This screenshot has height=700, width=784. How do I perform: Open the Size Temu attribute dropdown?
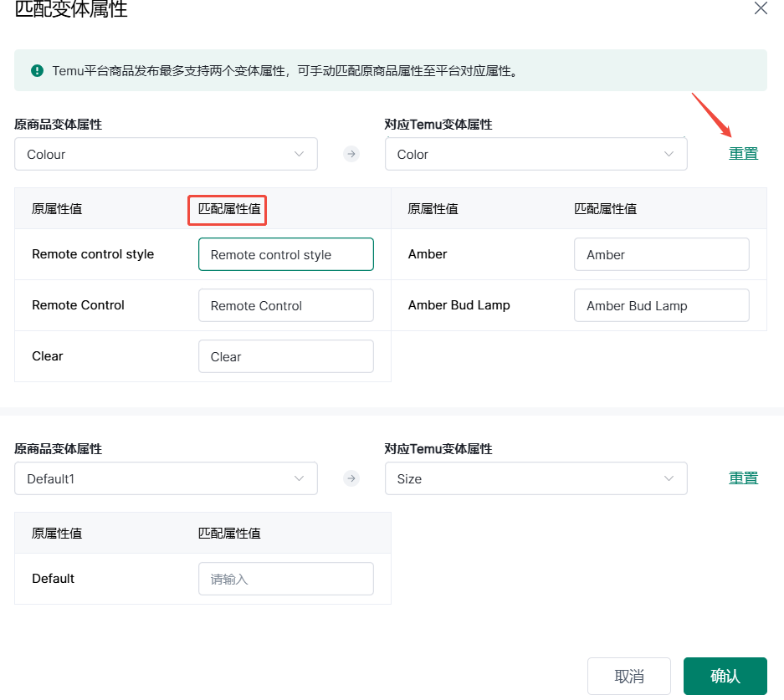[x=536, y=478]
